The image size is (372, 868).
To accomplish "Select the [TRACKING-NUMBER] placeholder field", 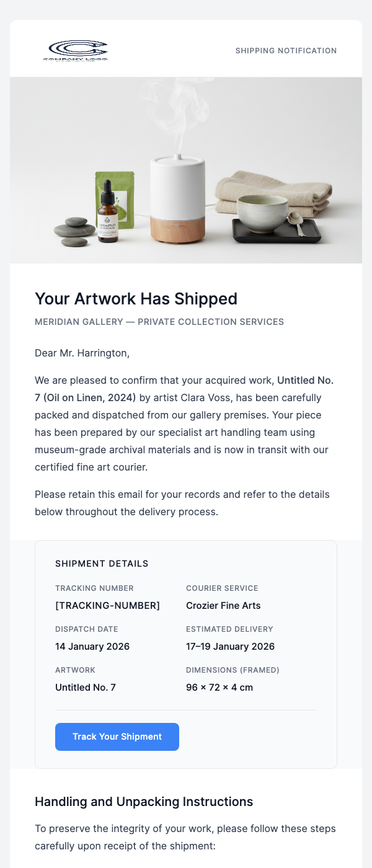I will coord(108,605).
